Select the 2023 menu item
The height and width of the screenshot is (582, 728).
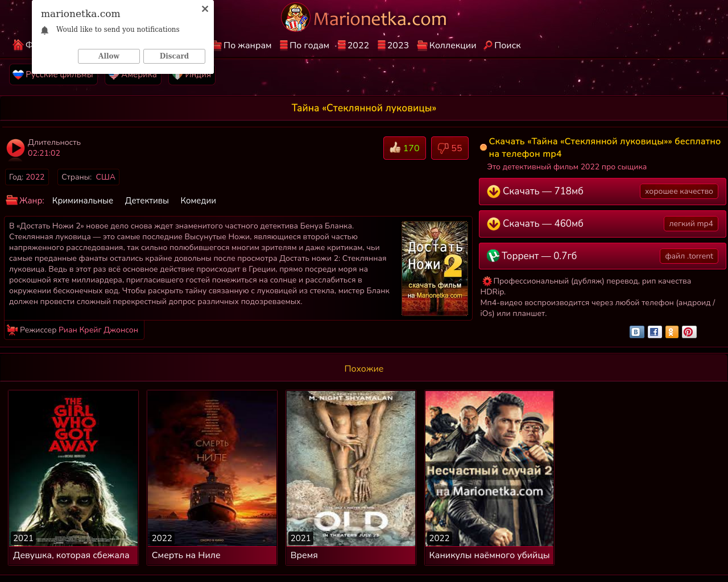tap(393, 45)
